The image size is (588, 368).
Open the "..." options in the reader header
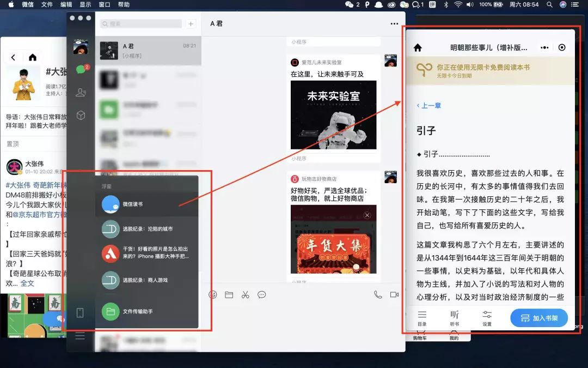[x=544, y=47]
